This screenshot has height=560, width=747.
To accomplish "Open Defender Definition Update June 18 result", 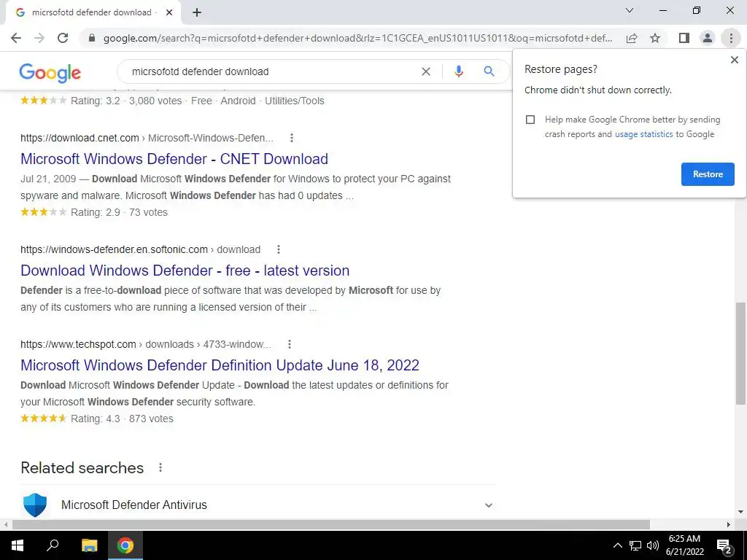I will click(x=220, y=365).
